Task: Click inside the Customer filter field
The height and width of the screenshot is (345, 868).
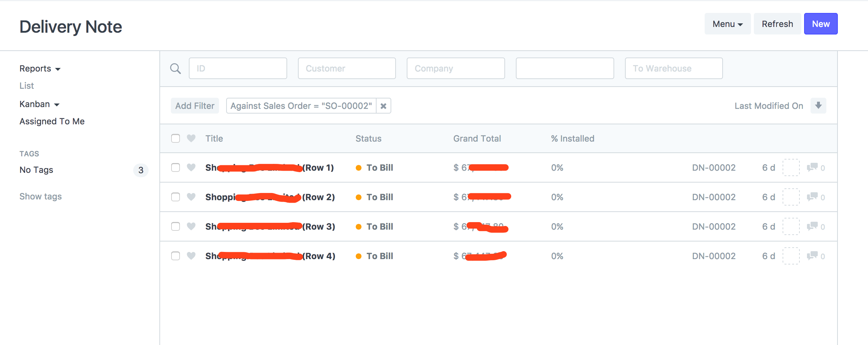Action: tap(346, 68)
